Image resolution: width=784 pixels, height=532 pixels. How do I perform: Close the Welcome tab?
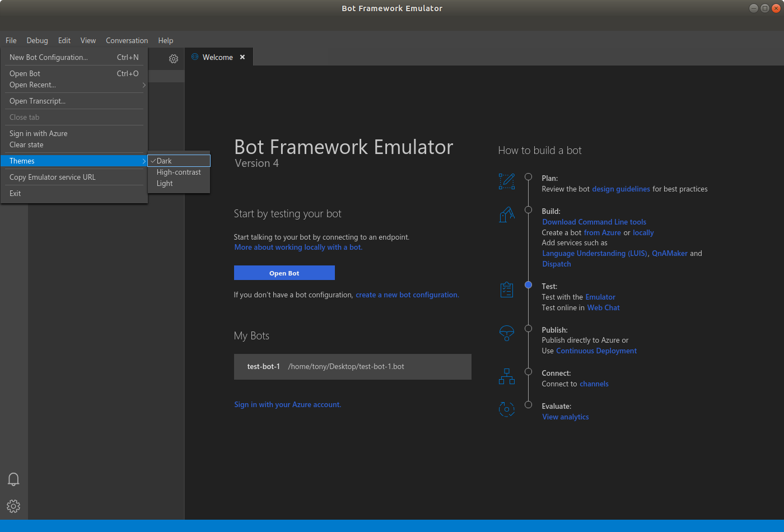(242, 57)
